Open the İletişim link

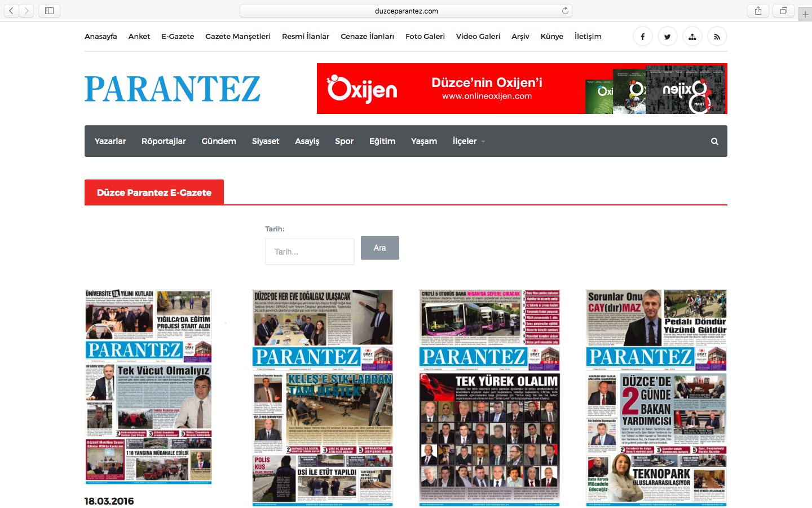click(x=588, y=37)
